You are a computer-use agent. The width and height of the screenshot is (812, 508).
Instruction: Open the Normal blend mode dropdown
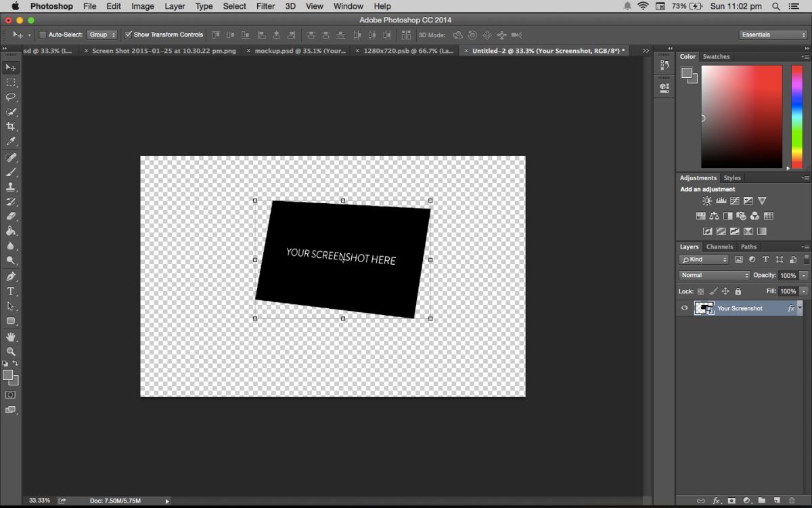(715, 275)
